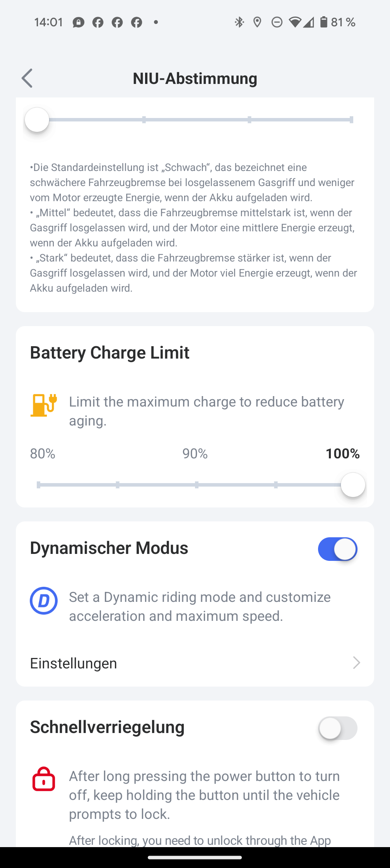The width and height of the screenshot is (390, 868).
Task: Tap the 100% charge limit handle
Action: [x=353, y=485]
